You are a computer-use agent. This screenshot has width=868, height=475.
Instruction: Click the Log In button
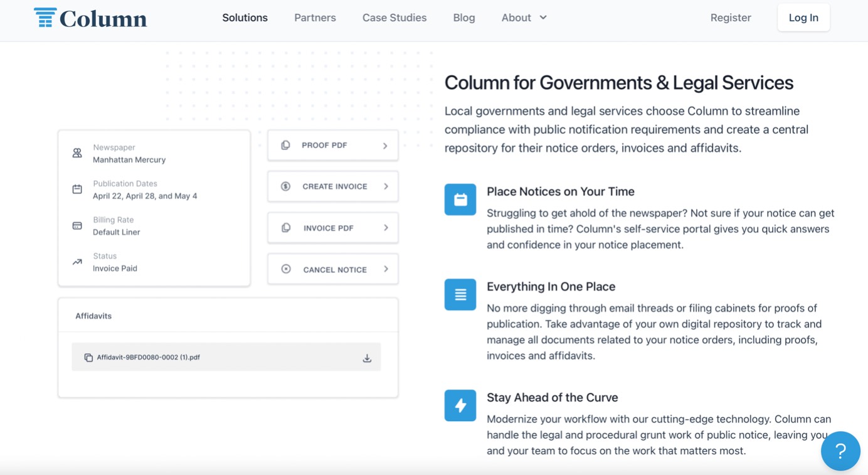coord(803,18)
